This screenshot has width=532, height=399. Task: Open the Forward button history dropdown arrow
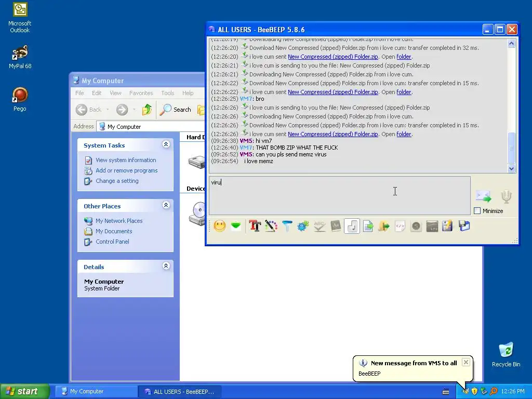tap(135, 110)
